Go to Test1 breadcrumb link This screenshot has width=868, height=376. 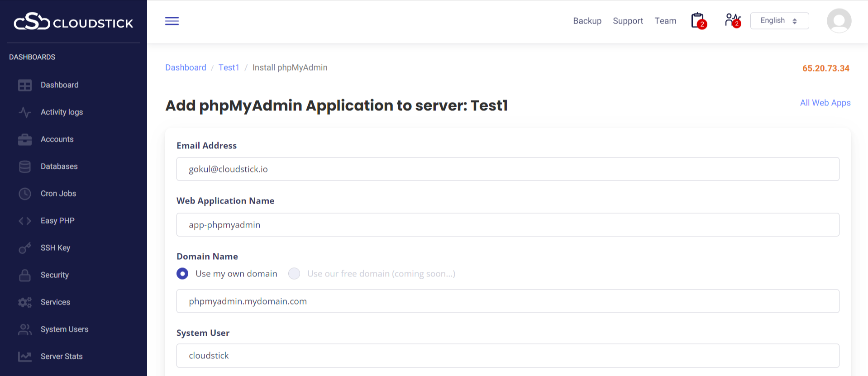click(229, 67)
